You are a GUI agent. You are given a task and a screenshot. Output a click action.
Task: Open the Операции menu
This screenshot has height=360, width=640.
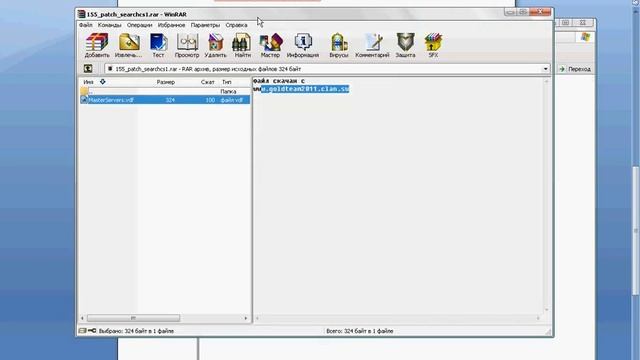139,25
